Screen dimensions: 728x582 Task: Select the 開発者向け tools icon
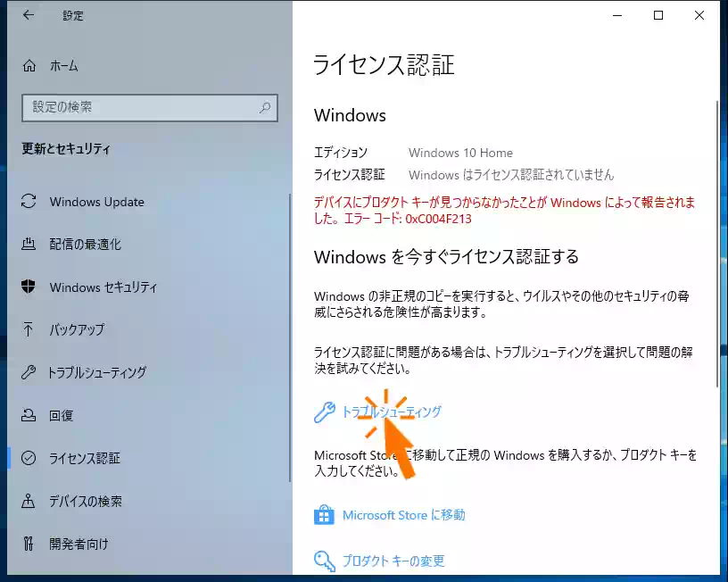pyautogui.click(x=29, y=544)
